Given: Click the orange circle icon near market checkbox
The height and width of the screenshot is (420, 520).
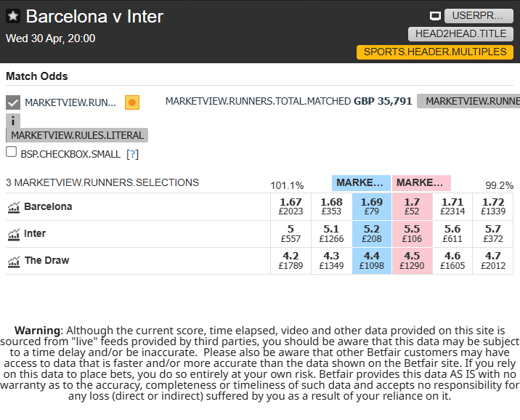Looking at the screenshot, I should tap(131, 102).
